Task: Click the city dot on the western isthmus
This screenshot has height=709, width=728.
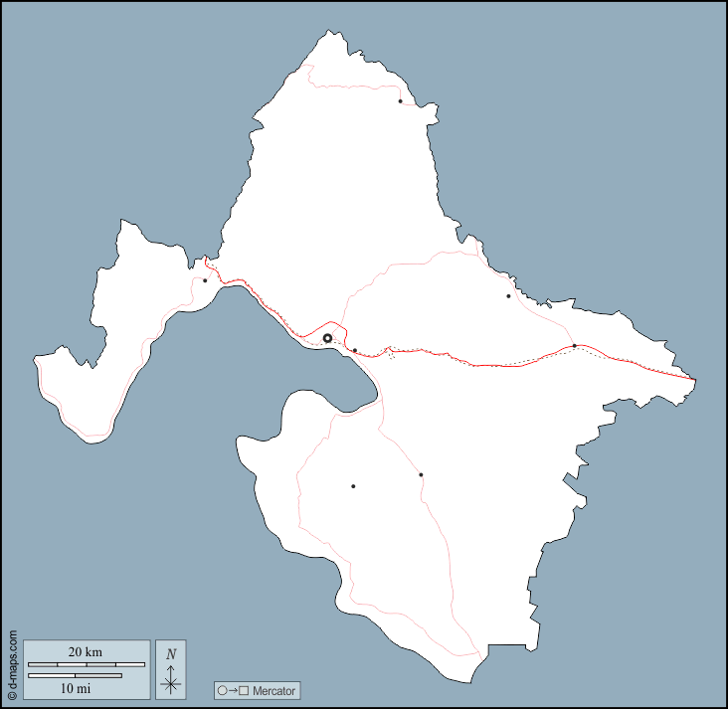Action: click(205, 280)
